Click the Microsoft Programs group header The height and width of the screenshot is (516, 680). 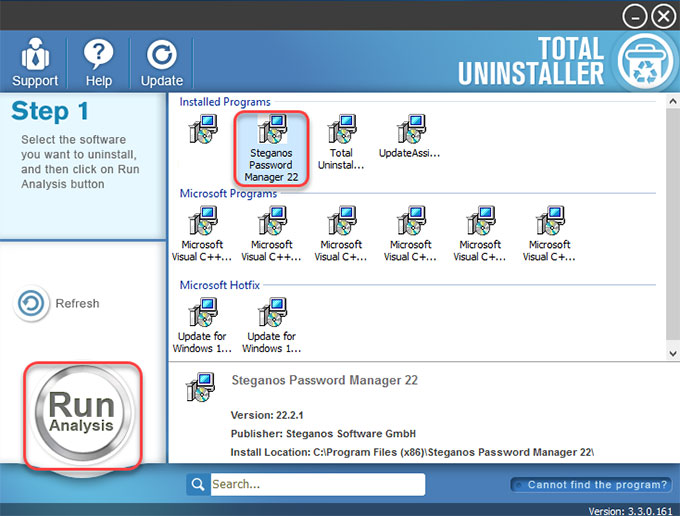click(228, 193)
